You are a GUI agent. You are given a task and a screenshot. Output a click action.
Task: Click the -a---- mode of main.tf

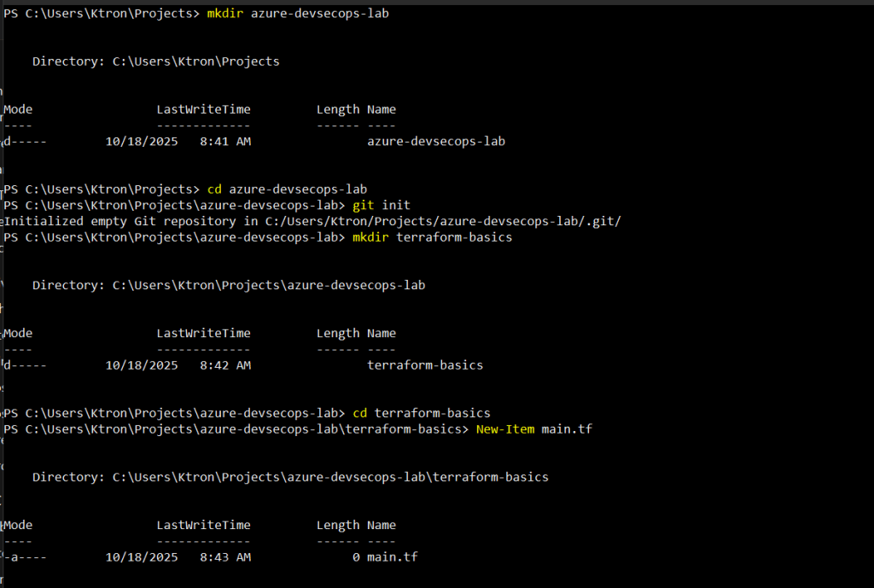pyautogui.click(x=25, y=557)
